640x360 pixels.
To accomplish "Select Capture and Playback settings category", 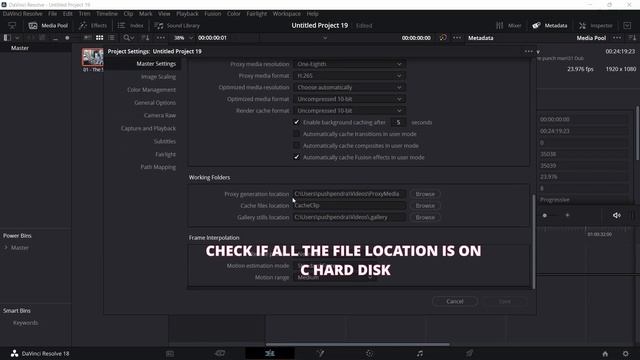I will tap(148, 128).
